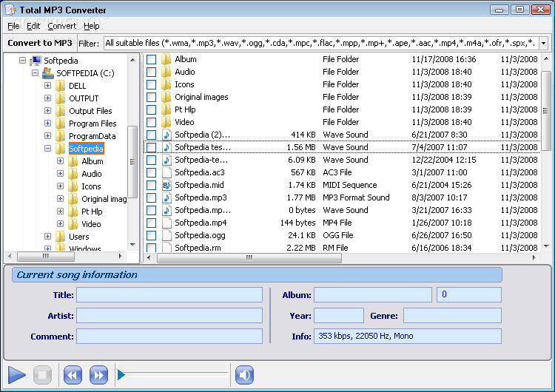The width and height of the screenshot is (555, 392).
Task: Collapse the SOFTPEDIA (C:) drive node
Action: pos(35,73)
